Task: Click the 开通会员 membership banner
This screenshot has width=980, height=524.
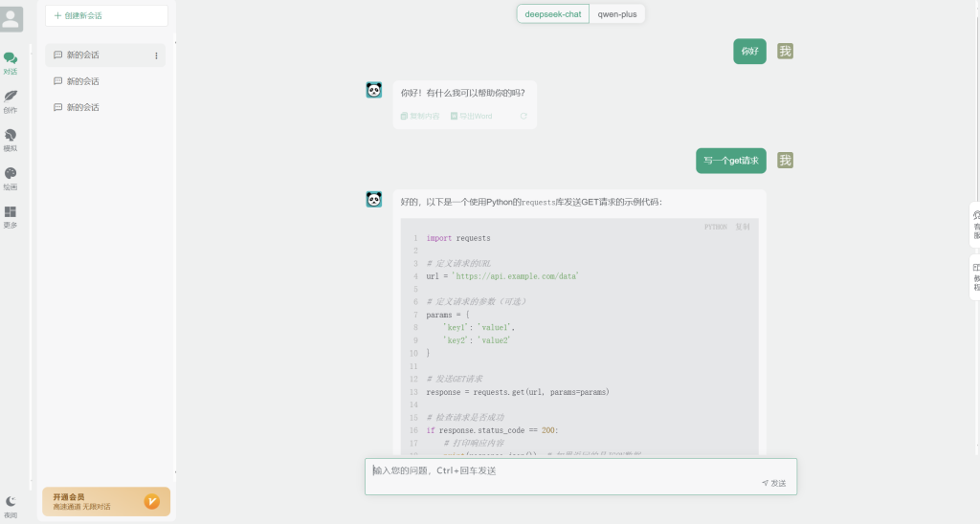Action: tap(106, 501)
